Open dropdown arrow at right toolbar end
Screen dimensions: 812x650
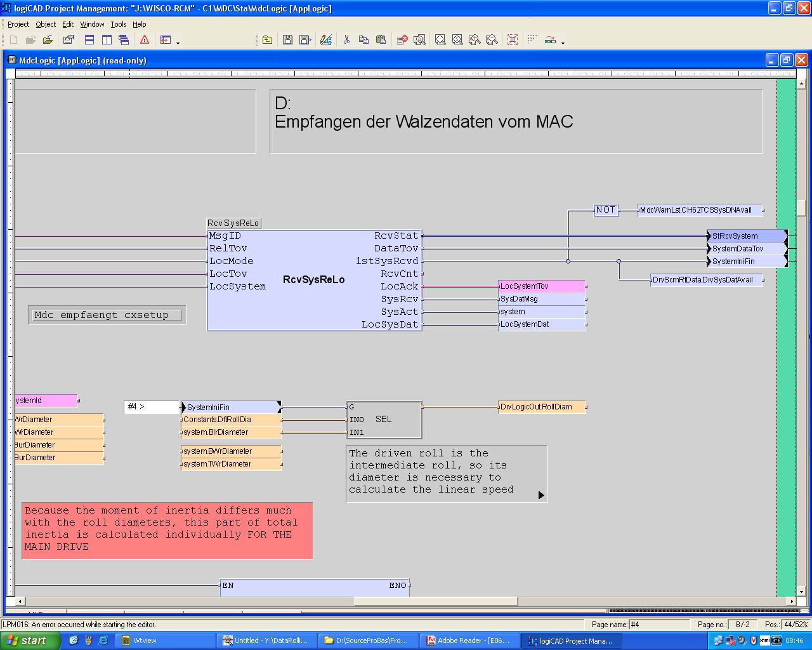point(563,43)
